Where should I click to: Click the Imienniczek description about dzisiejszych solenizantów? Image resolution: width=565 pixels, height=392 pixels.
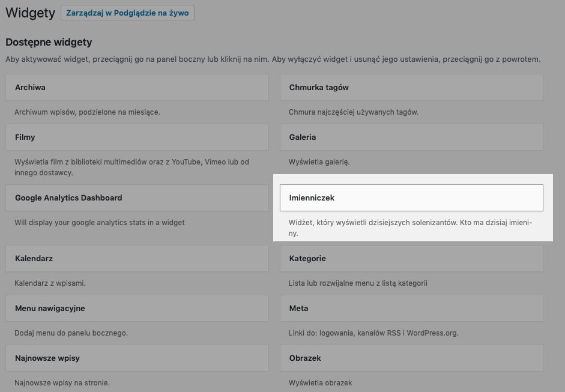pyautogui.click(x=410, y=228)
